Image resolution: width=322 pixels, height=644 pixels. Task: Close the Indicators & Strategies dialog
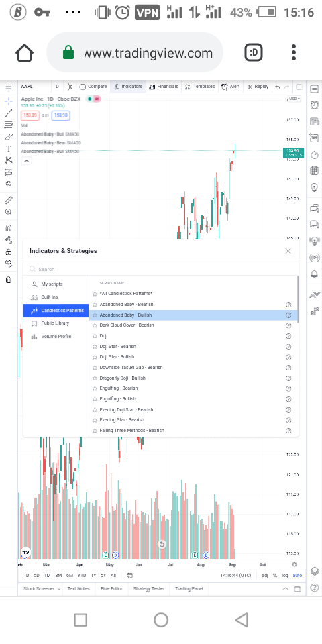click(x=288, y=251)
